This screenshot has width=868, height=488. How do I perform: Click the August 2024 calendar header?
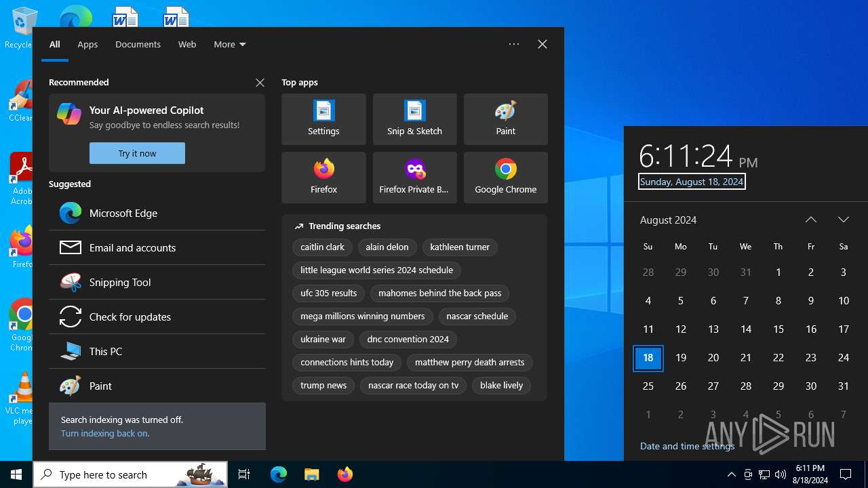(x=669, y=220)
